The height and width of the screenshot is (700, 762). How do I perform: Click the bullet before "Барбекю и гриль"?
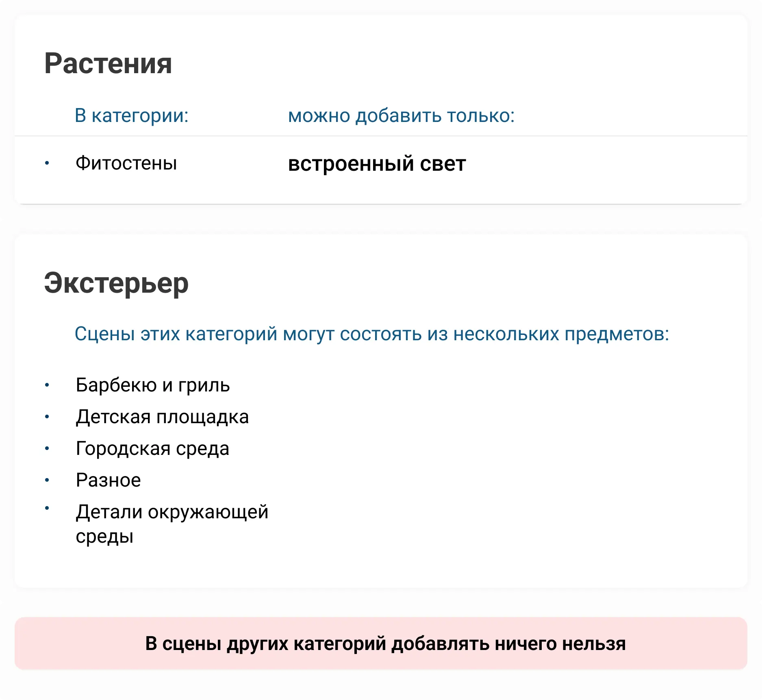(47, 385)
